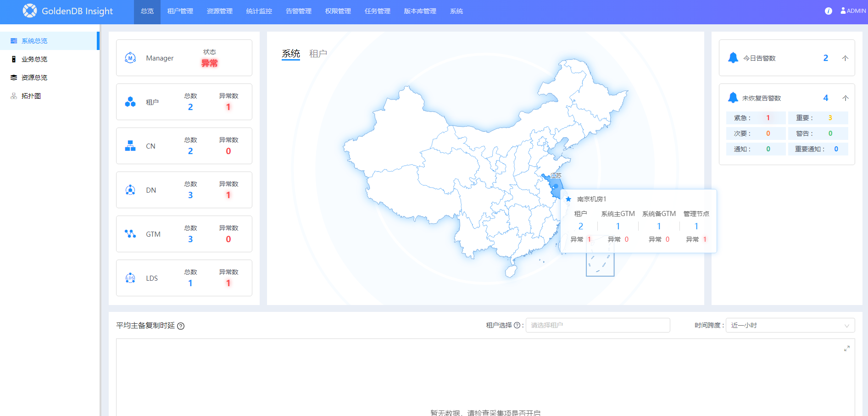Click the GTM card total 3
The image size is (868, 416).
pos(190,239)
